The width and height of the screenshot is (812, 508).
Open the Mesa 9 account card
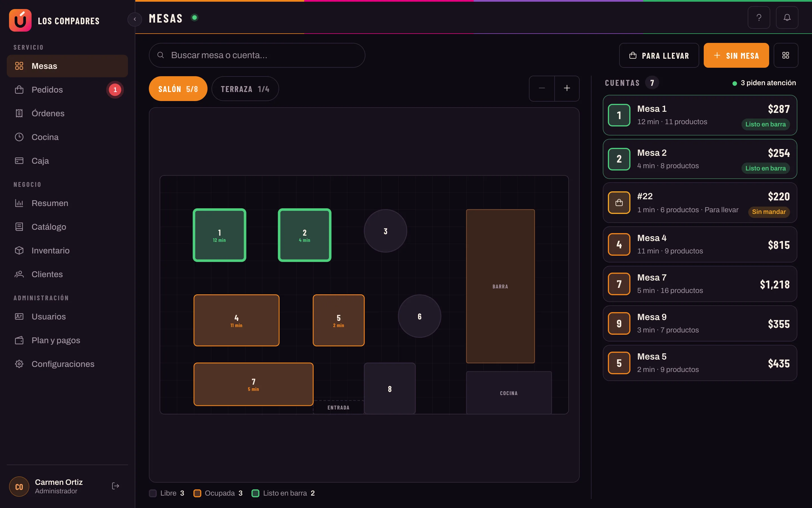700,323
